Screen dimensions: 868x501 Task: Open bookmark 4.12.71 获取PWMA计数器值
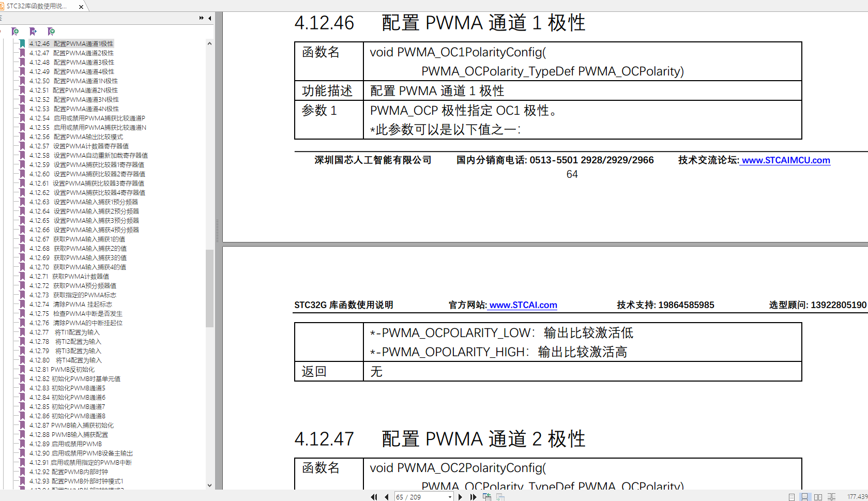pyautogui.click(x=69, y=277)
